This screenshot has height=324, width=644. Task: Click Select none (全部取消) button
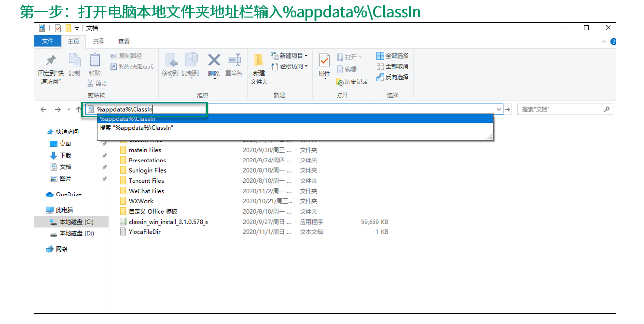(393, 66)
